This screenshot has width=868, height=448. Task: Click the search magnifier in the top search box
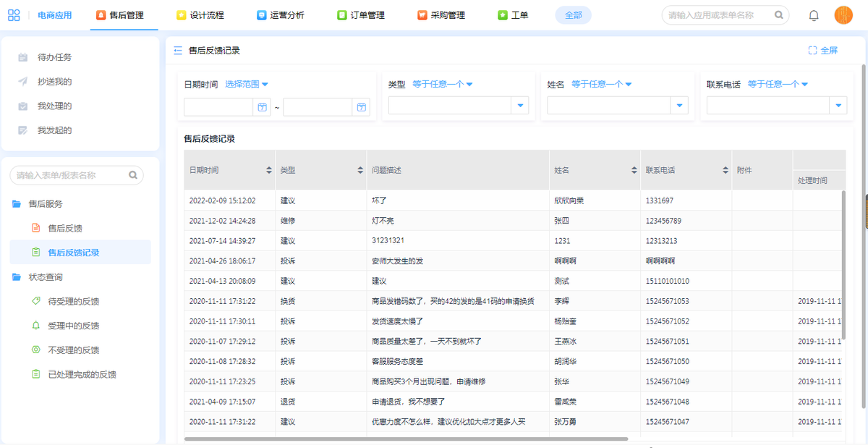pyautogui.click(x=778, y=15)
